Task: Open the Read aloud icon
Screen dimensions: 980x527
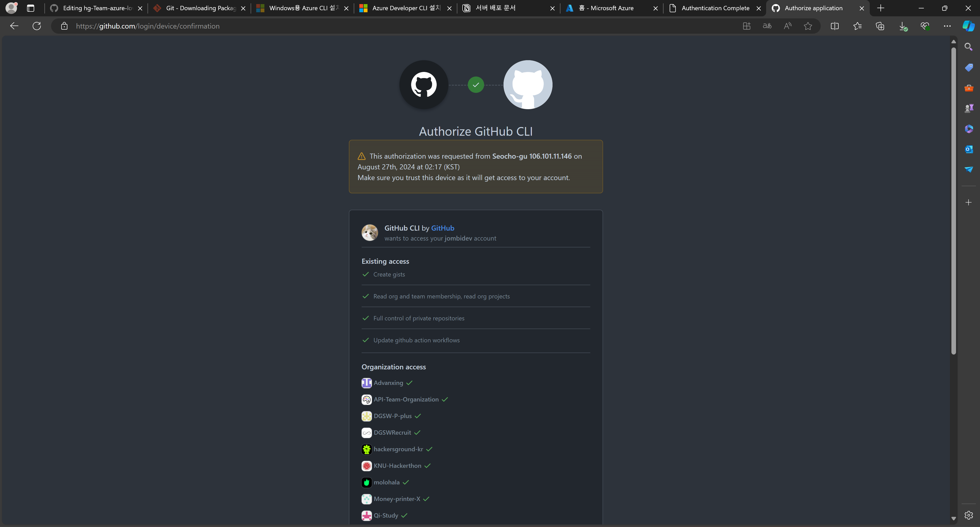Action: [x=788, y=26]
